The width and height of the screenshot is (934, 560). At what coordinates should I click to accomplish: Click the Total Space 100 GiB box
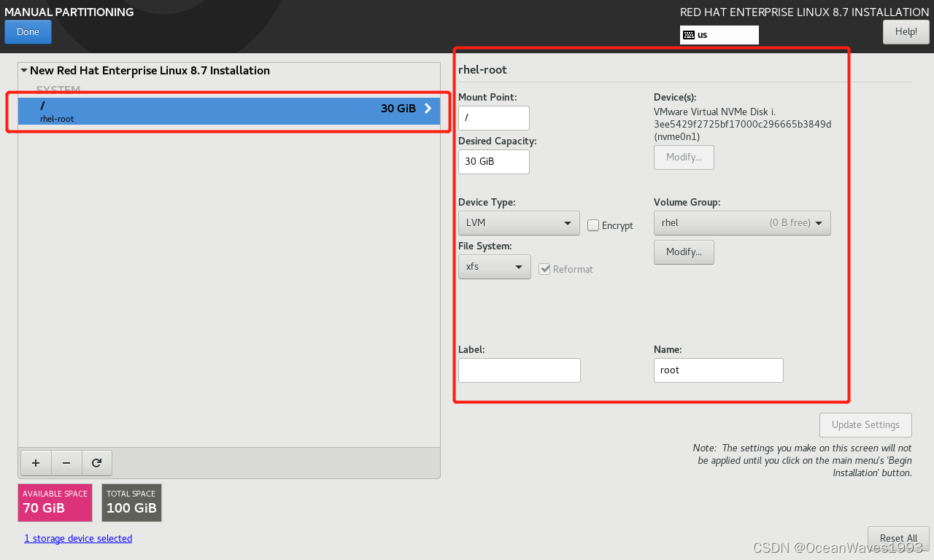click(x=131, y=503)
